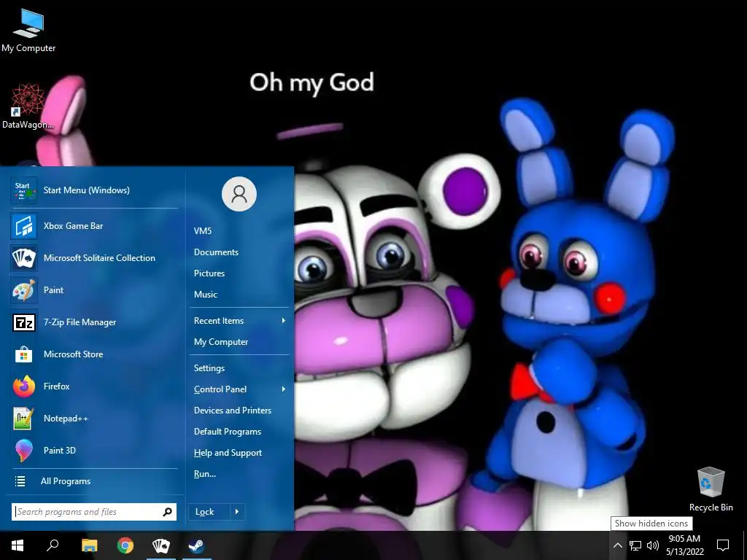The width and height of the screenshot is (747, 560).
Task: Open Notepad++ icon
Action: (24, 419)
